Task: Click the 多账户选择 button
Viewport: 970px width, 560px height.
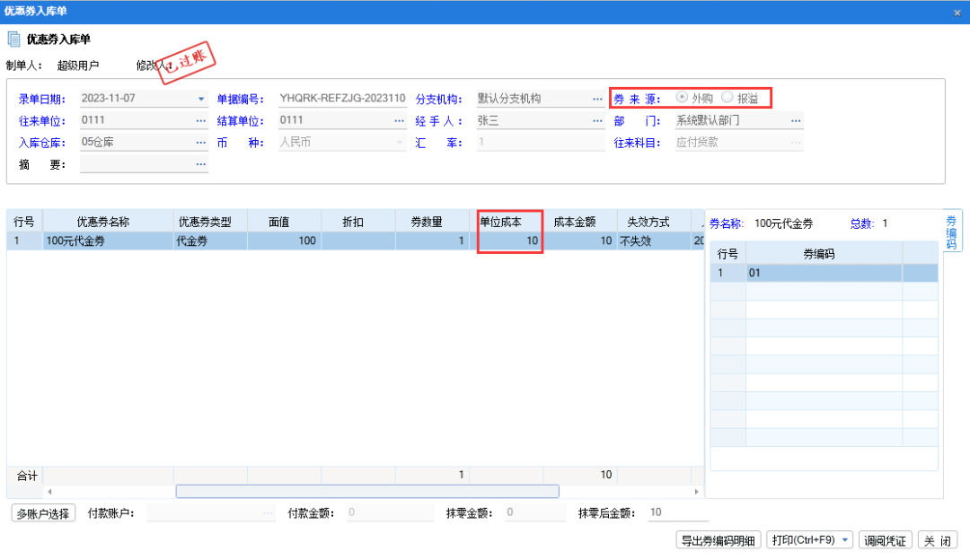Action: (43, 513)
